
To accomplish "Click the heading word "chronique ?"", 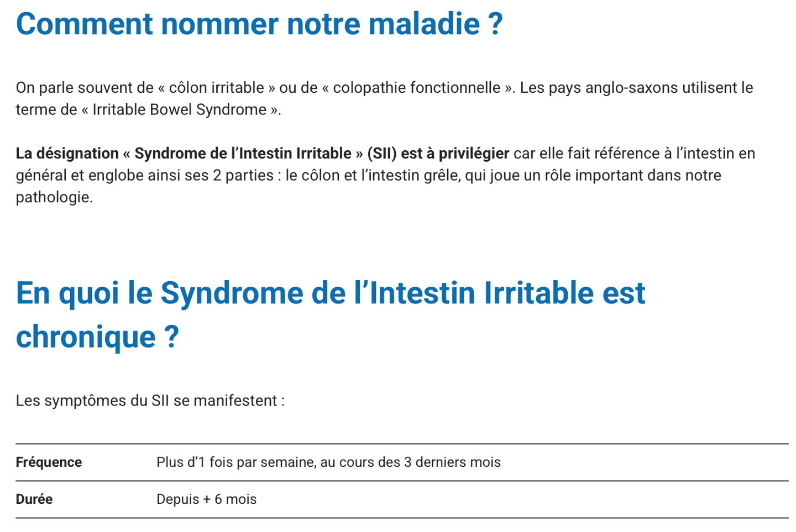I will (97, 337).
